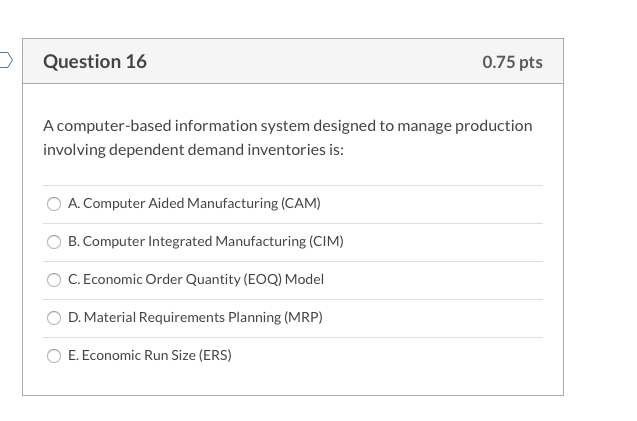637x421 pixels.
Task: Click the 'C. Economic Order Quantity (EOQ) Model' label
Action: point(196,280)
